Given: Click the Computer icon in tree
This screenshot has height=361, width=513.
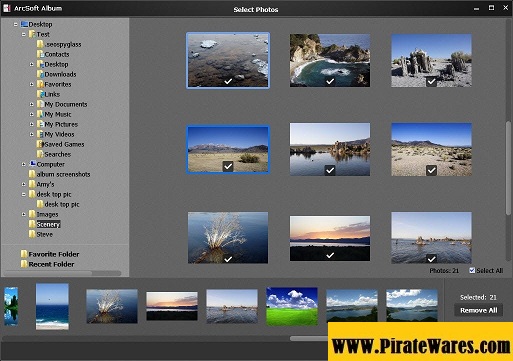Looking at the screenshot, I should click(x=32, y=164).
